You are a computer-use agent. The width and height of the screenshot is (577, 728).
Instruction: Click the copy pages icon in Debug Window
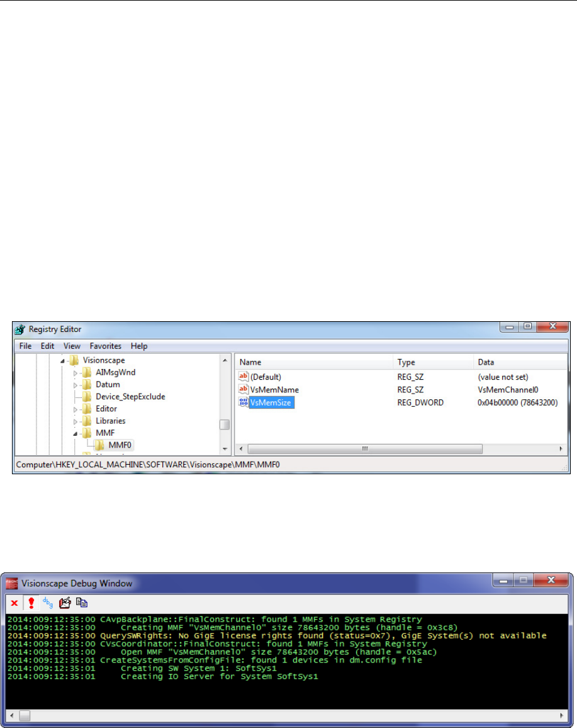coord(82,603)
